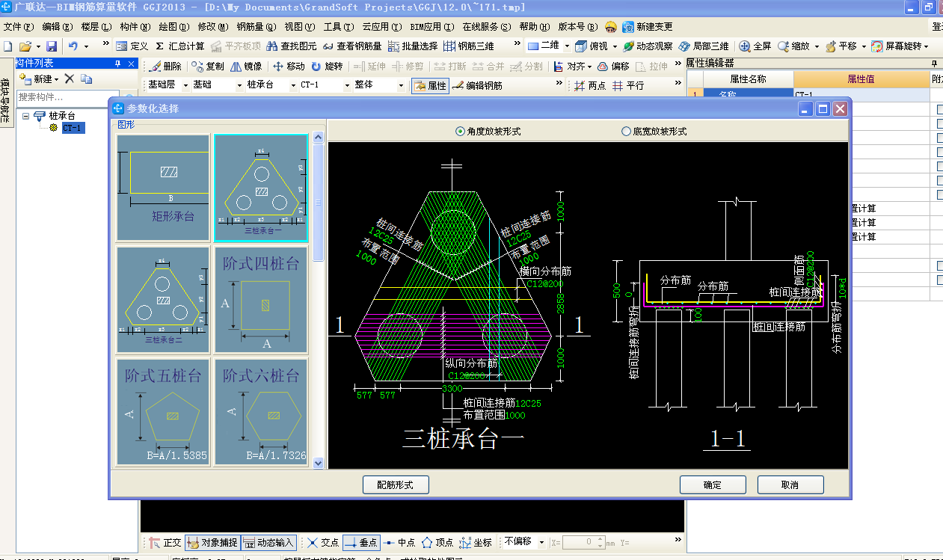Select the 矩形承台 thumbnail
The height and width of the screenshot is (560, 943).
pyautogui.click(x=163, y=188)
